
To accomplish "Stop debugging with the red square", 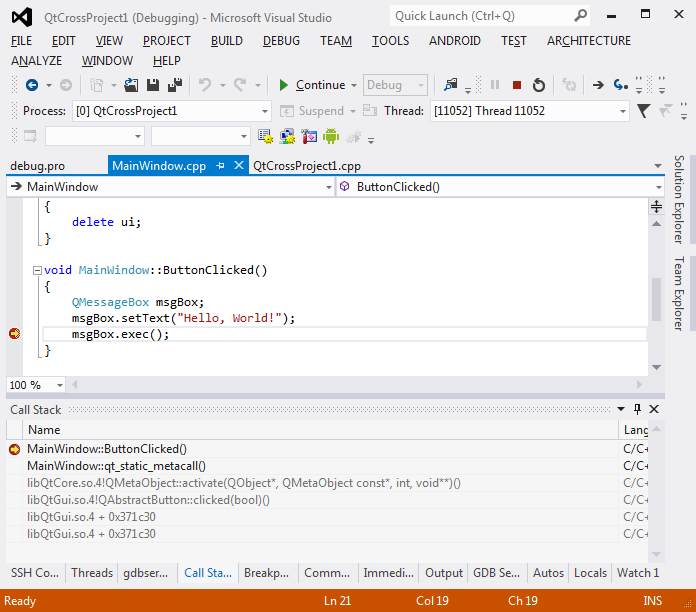I will 517,86.
